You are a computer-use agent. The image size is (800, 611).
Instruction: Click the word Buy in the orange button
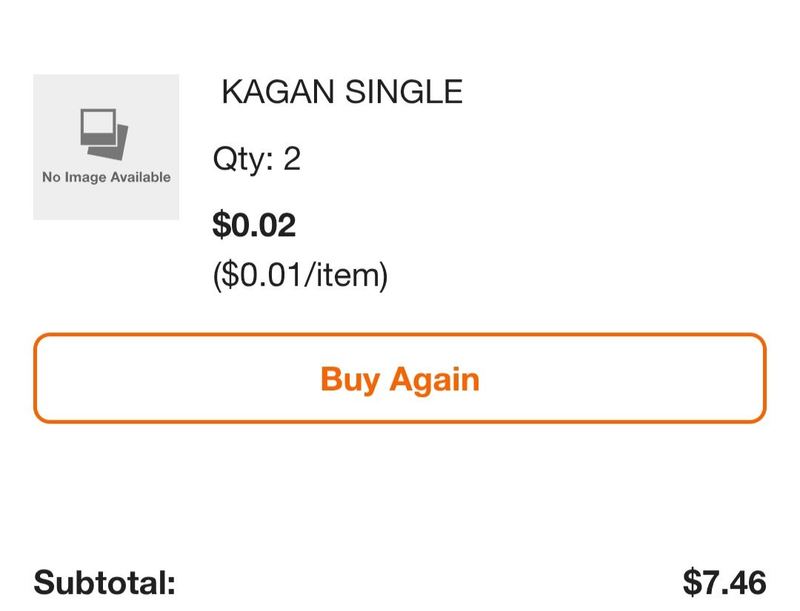tap(350, 379)
